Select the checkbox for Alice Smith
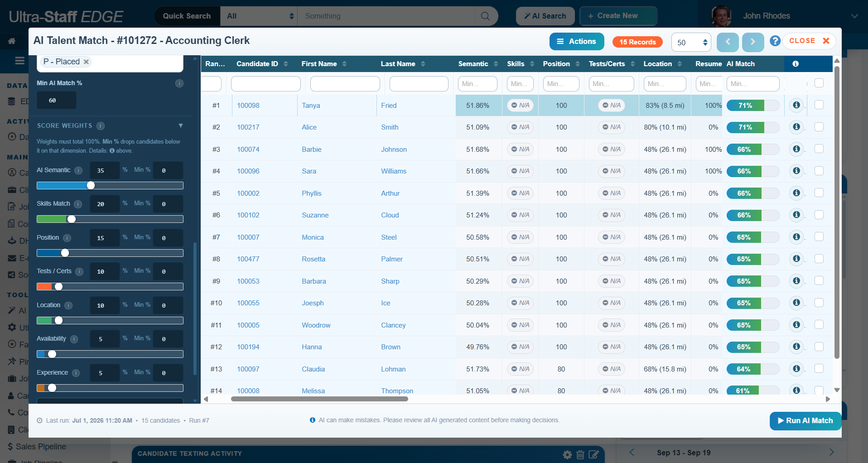The width and height of the screenshot is (868, 463). [819, 127]
